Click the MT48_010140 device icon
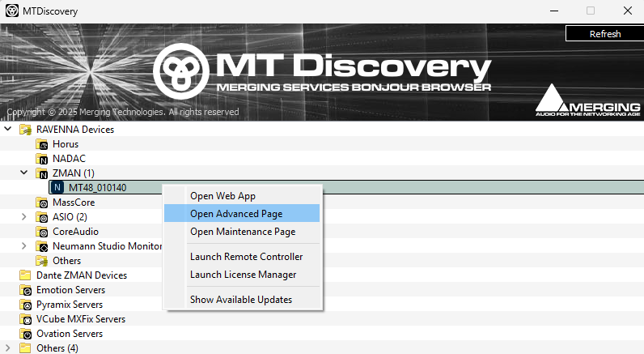Viewport: 644px width, 354px height. tap(57, 188)
